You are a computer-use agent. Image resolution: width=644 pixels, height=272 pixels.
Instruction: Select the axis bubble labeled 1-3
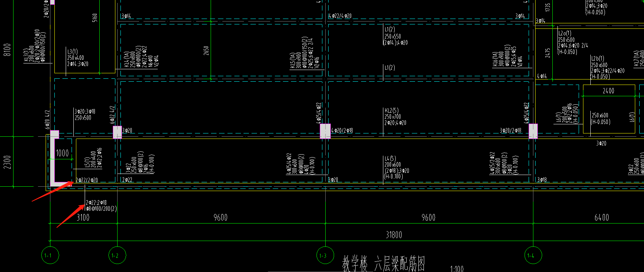pos(325,256)
